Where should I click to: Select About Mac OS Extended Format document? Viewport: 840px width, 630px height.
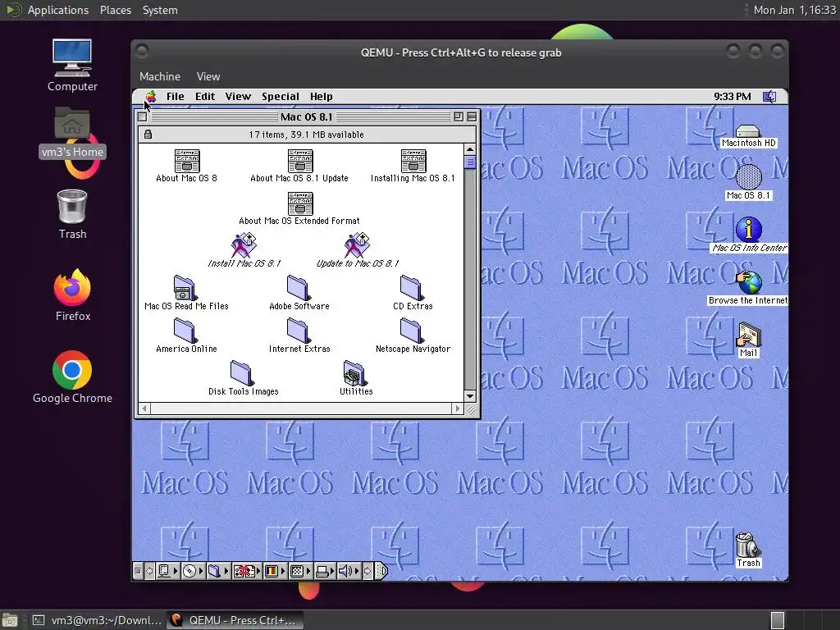click(x=299, y=209)
